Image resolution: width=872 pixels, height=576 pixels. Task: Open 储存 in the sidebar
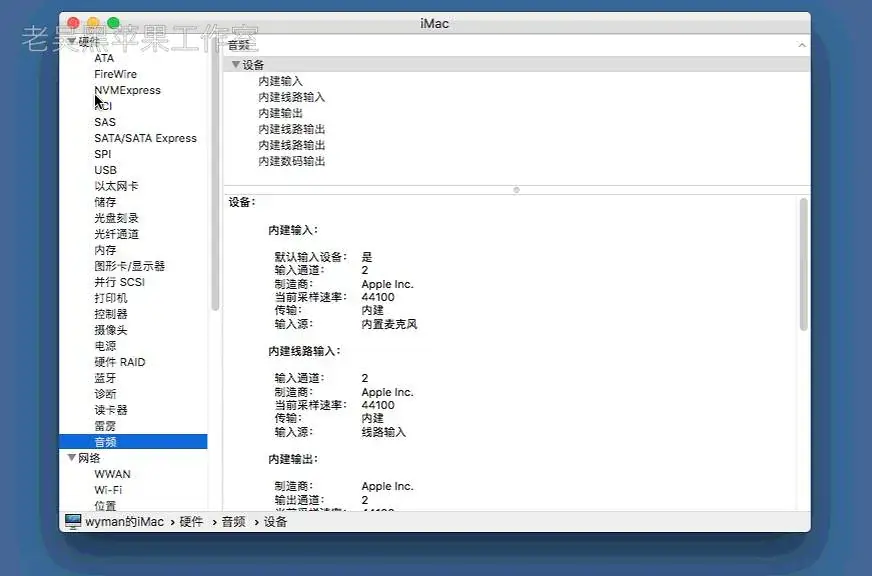(105, 202)
